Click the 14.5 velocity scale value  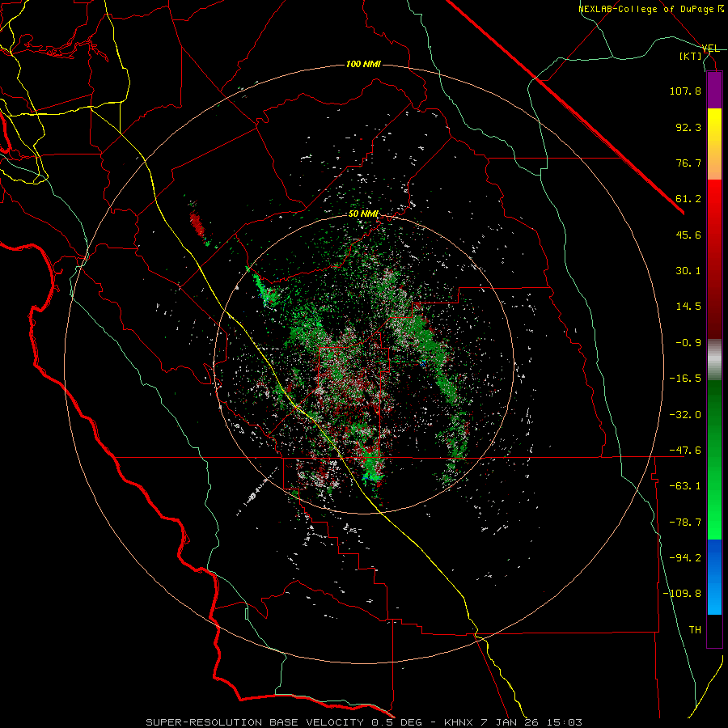point(688,307)
